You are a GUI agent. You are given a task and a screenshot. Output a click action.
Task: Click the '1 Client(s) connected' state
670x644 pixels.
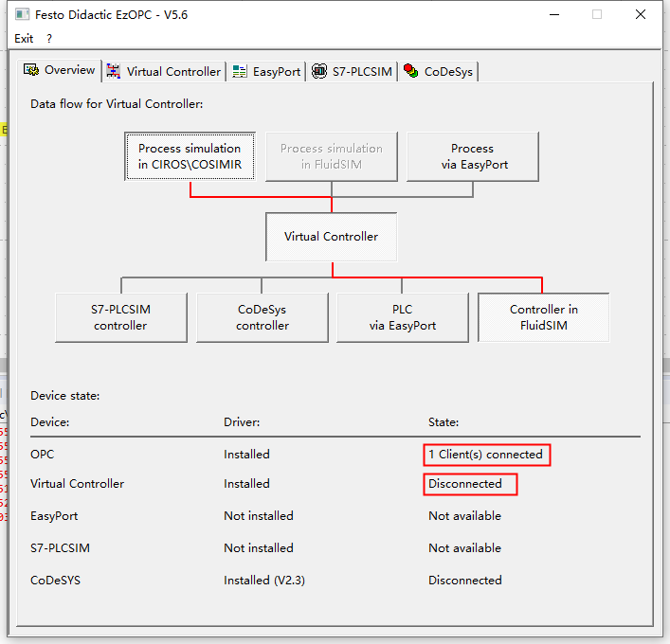tap(486, 455)
